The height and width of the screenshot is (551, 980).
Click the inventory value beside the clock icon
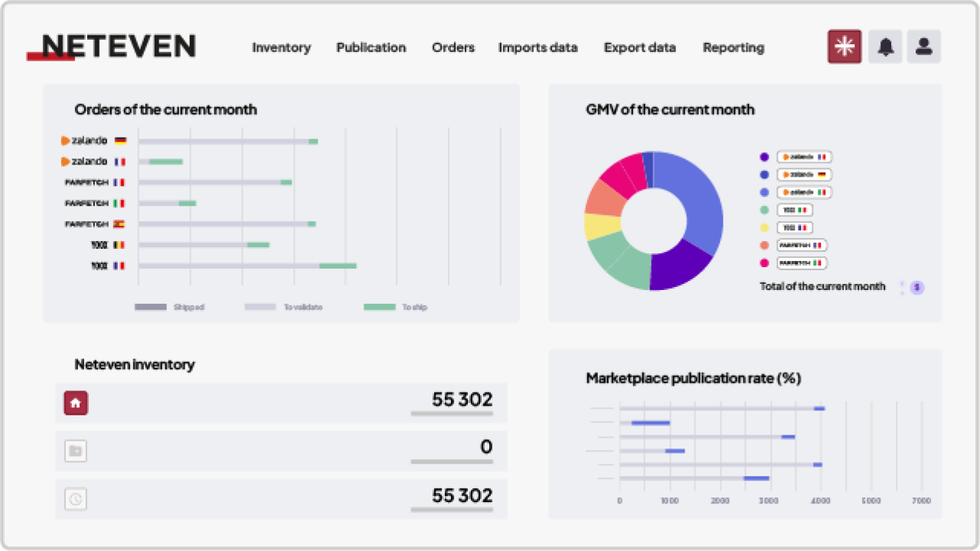coord(462,495)
